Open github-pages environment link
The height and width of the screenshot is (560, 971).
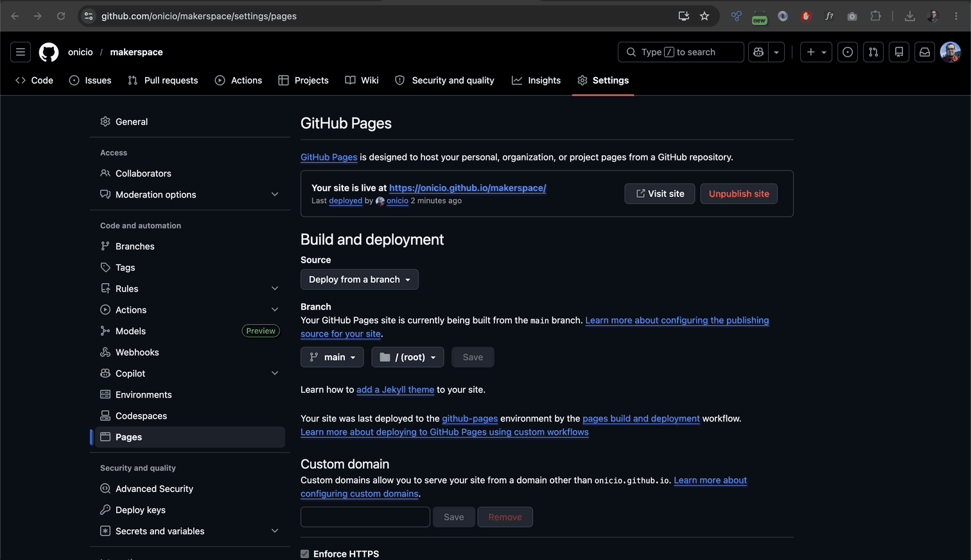coord(470,418)
